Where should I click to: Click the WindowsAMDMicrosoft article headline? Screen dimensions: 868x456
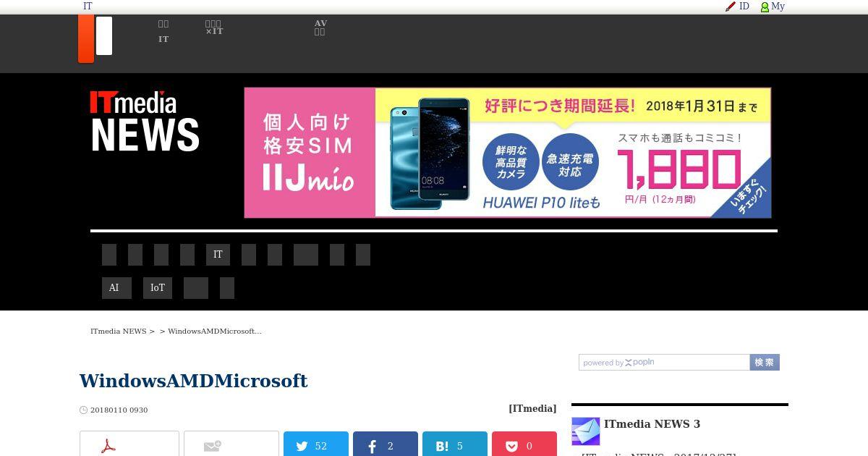pos(193,381)
